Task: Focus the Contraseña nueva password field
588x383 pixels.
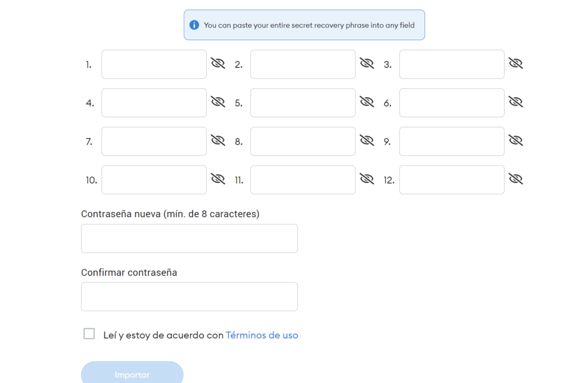Action: coord(189,238)
